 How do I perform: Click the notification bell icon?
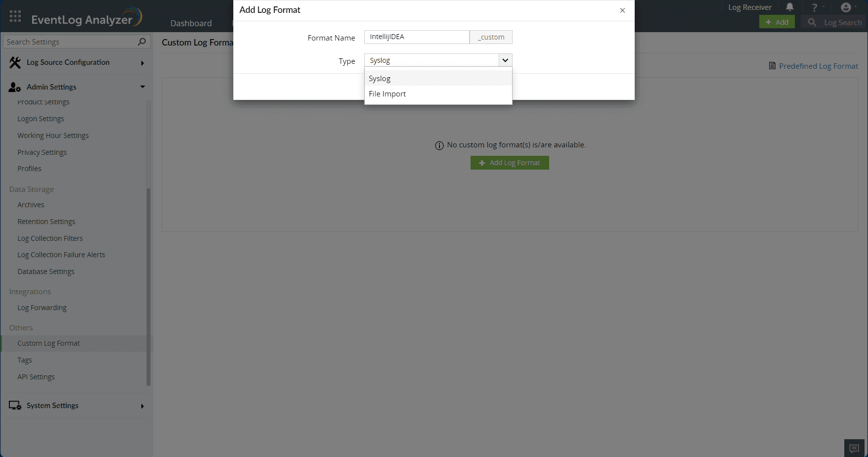point(790,7)
